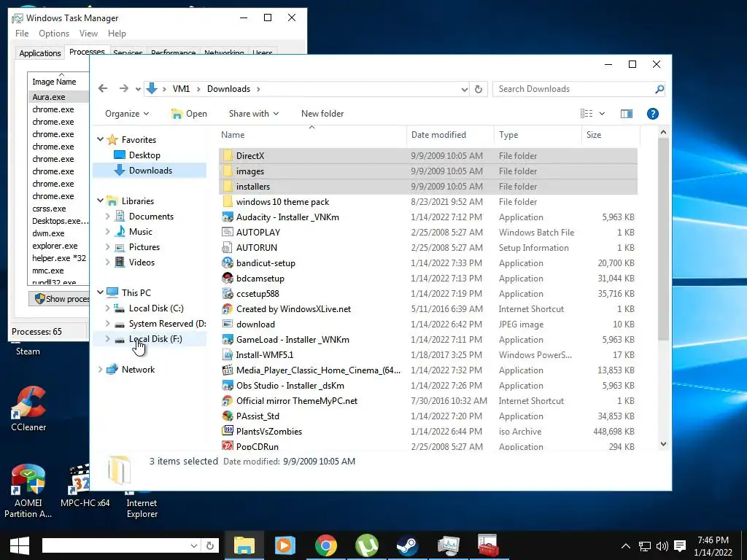Click Steam taskbar icon
This screenshot has height=560, width=747.
coord(407,545)
